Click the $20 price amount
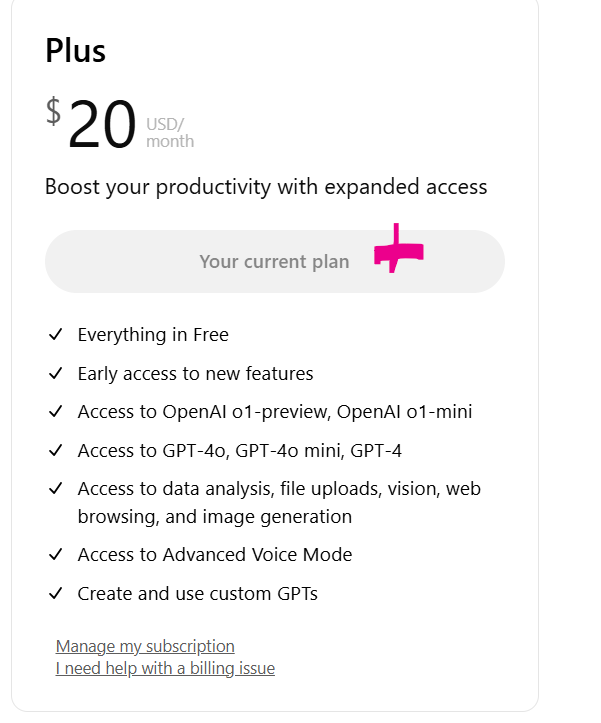The height and width of the screenshot is (723, 601). pyautogui.click(x=101, y=126)
